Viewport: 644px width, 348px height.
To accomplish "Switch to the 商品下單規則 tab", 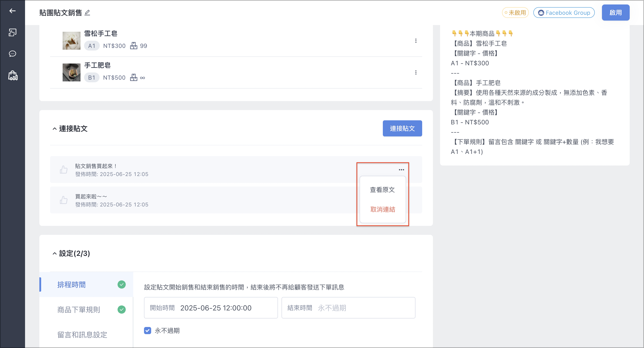I will (86, 310).
